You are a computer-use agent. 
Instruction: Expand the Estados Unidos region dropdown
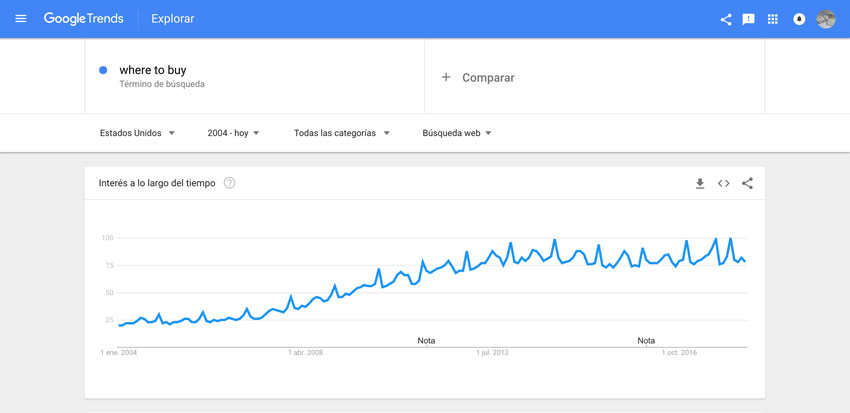tap(137, 133)
